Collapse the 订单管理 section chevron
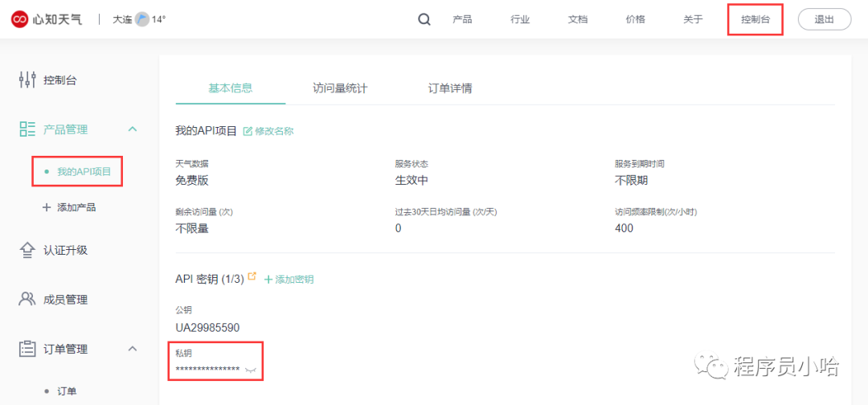The width and height of the screenshot is (868, 405). click(133, 348)
